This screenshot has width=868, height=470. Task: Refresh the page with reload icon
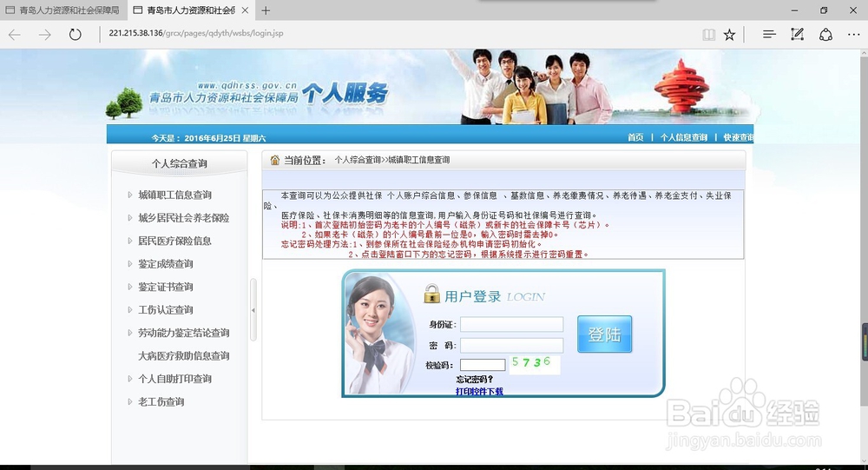click(x=75, y=35)
